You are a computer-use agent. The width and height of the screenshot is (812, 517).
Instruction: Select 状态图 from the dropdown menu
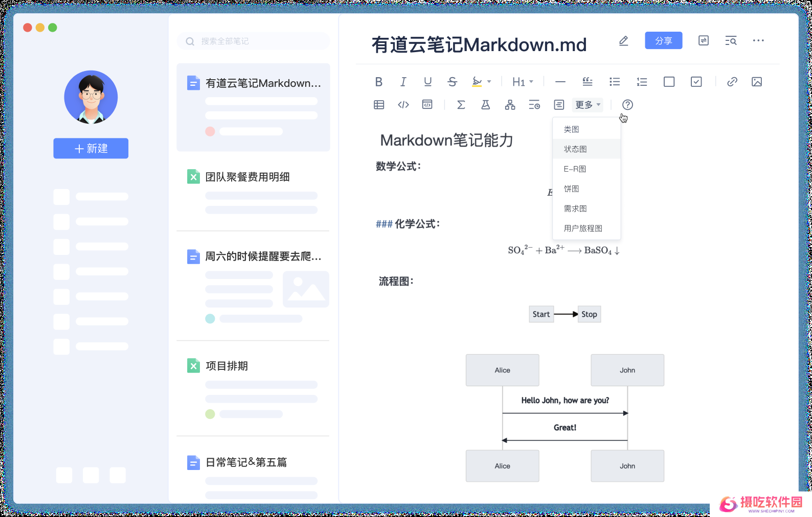[587, 149]
